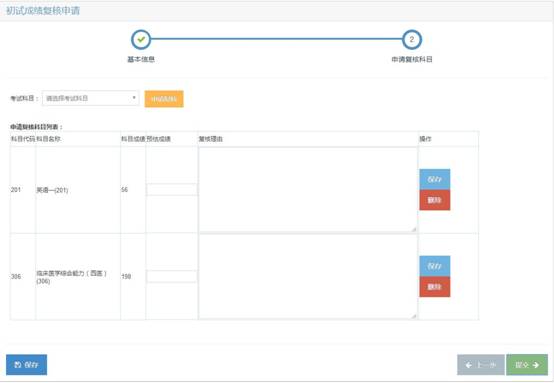
Task: Go back using the gray previous step button
Action: 481,365
